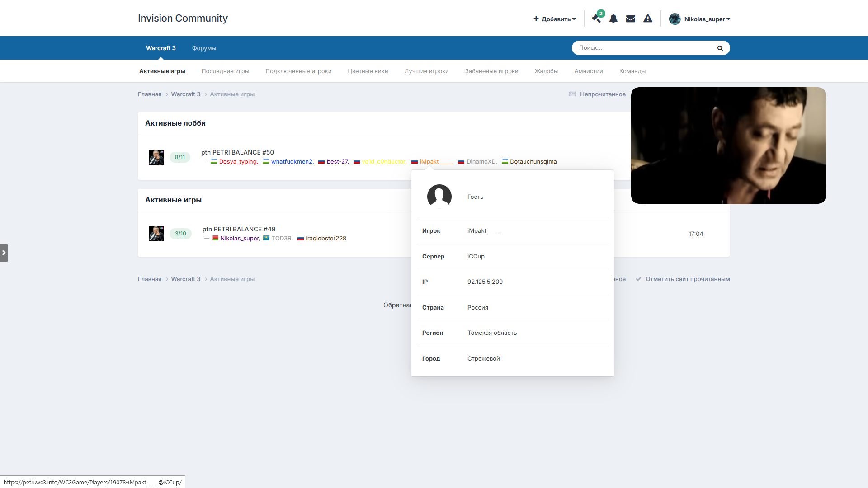The height and width of the screenshot is (488, 868).
Task: Focus the Поиск search field
Action: [644, 48]
